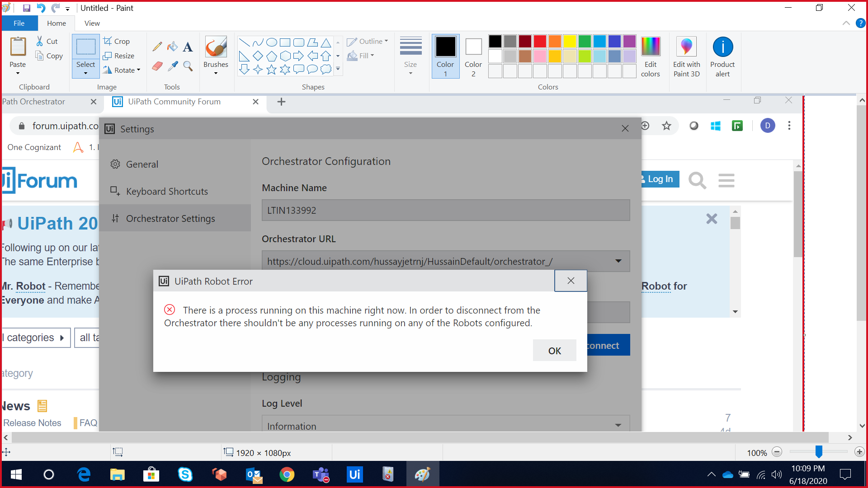The height and width of the screenshot is (488, 868).
Task: Expand the Outline dropdown
Action: pyautogui.click(x=368, y=41)
